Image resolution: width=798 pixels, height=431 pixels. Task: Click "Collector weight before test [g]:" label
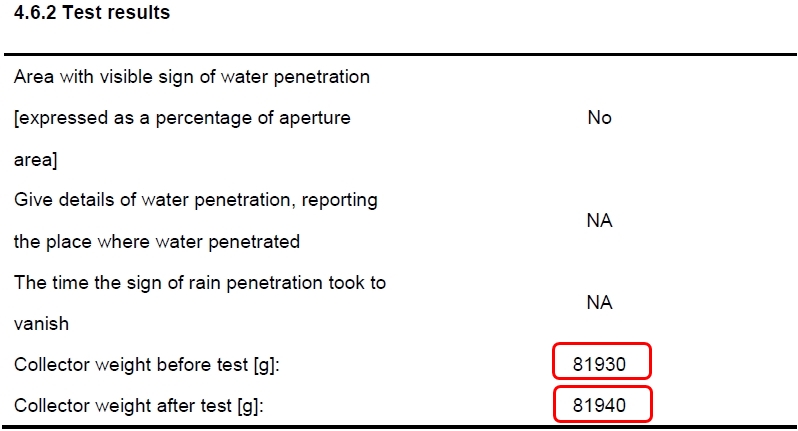146,365
